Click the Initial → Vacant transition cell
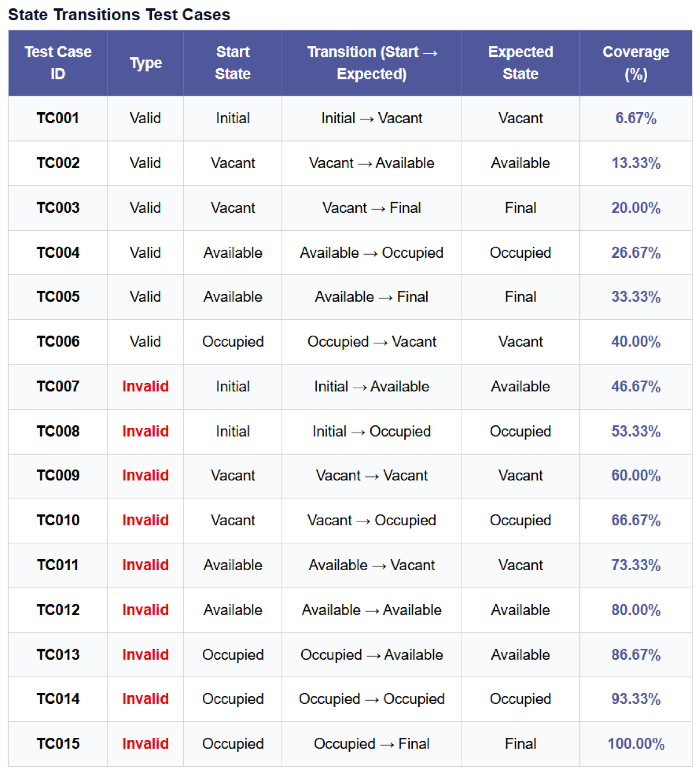The image size is (700, 774). [x=371, y=118]
